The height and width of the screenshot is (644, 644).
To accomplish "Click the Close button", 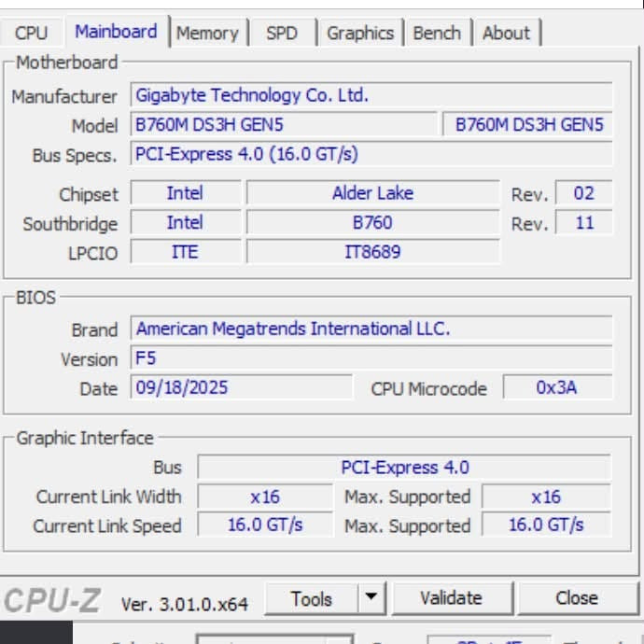I will (577, 598).
